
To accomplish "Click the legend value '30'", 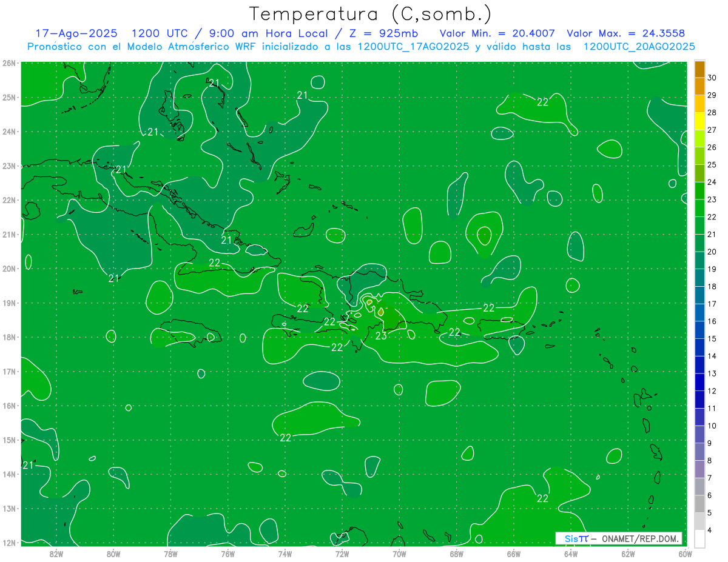I will pos(712,78).
